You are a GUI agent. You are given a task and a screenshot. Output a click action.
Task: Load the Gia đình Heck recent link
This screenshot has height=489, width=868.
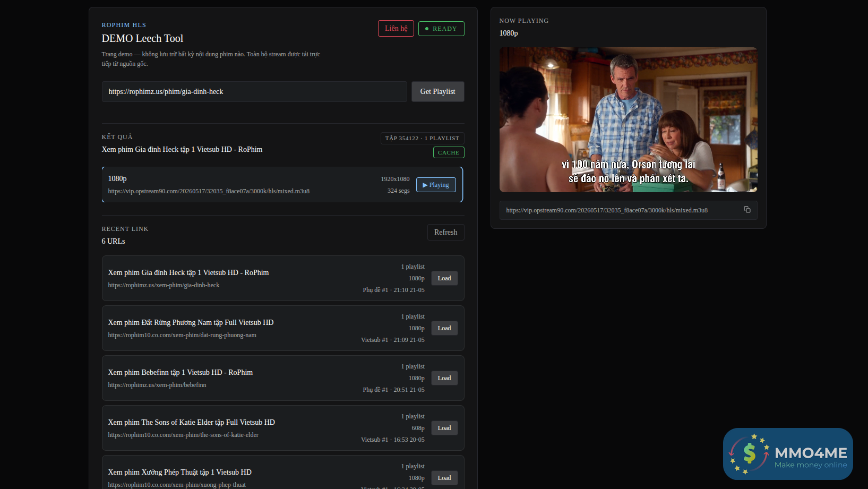point(444,278)
